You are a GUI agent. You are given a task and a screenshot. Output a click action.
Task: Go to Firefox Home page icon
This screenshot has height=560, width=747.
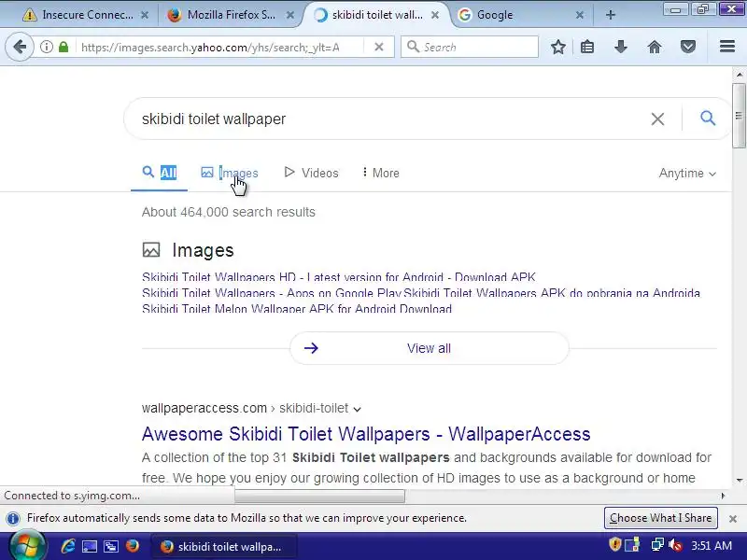coord(655,47)
